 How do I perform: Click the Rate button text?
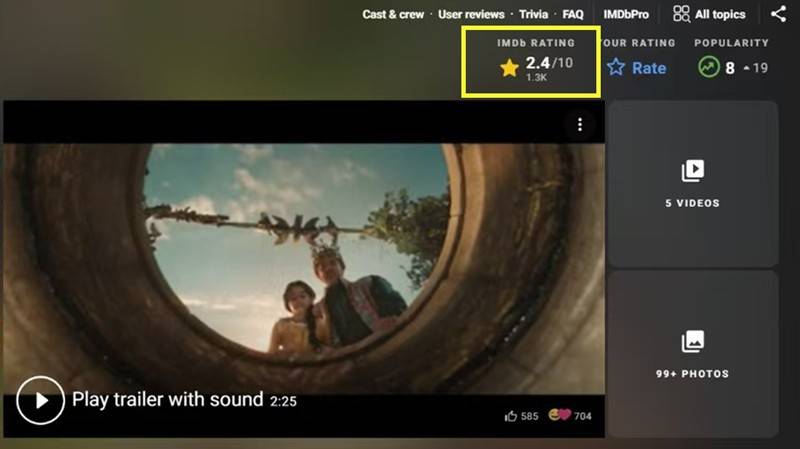[x=649, y=68]
